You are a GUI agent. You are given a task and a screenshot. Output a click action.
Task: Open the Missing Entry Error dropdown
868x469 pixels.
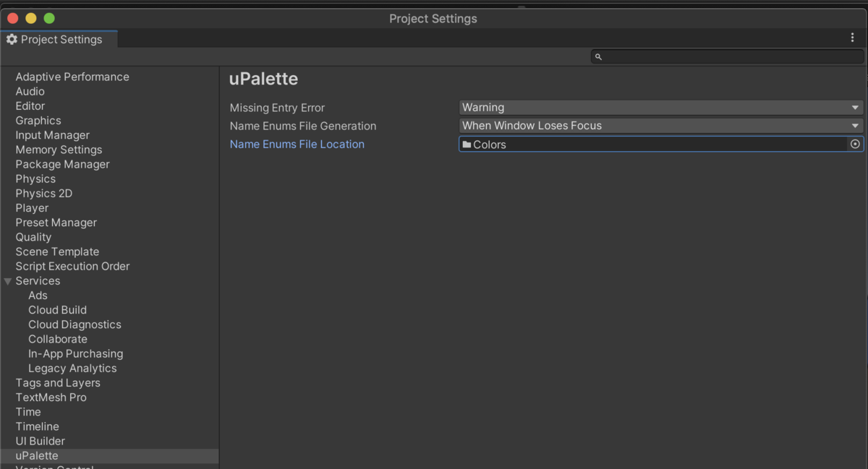pyautogui.click(x=660, y=108)
